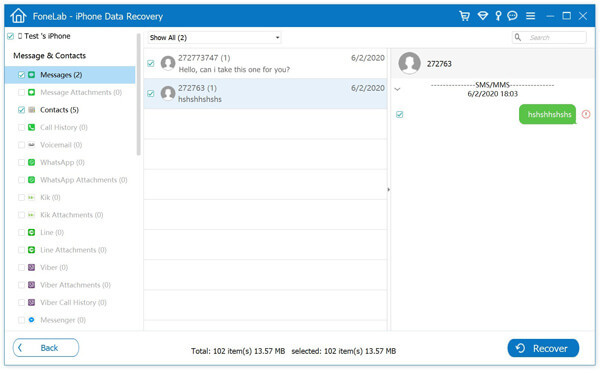Screen dimensions: 600x370
Task: Check the Call History (0) checkbox
Action: coord(21,127)
